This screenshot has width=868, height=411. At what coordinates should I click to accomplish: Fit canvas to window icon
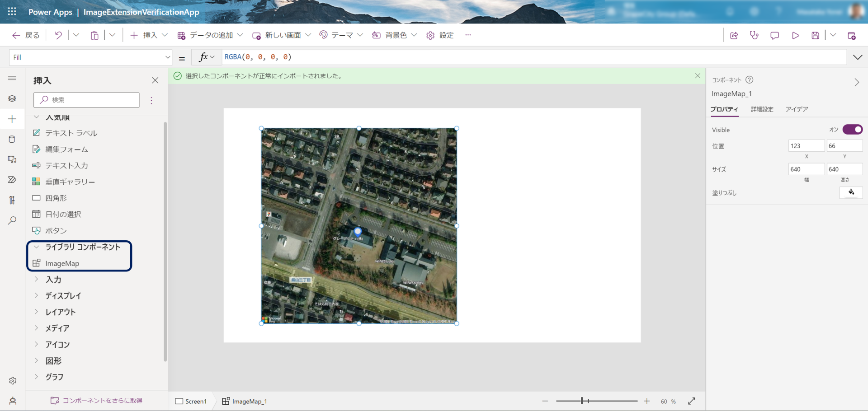692,401
